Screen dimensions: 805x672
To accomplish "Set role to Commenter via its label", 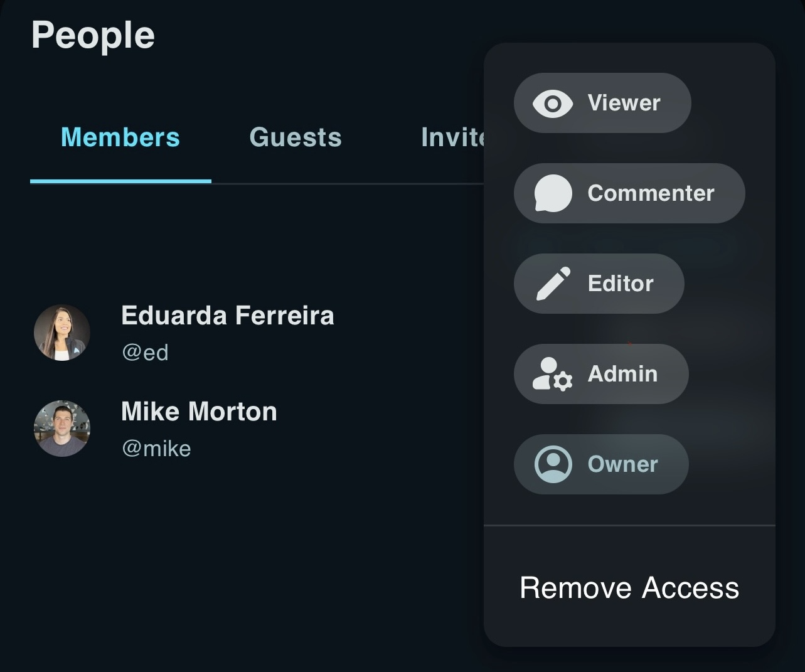I will (x=651, y=193).
